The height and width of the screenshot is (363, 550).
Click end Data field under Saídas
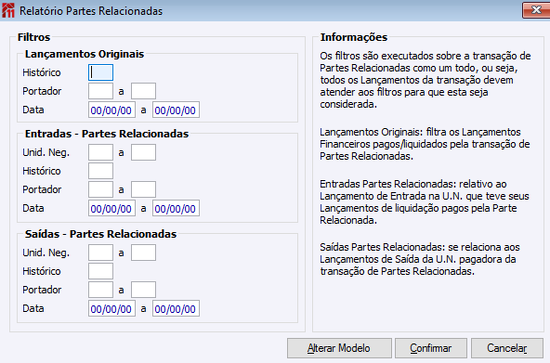coord(176,309)
